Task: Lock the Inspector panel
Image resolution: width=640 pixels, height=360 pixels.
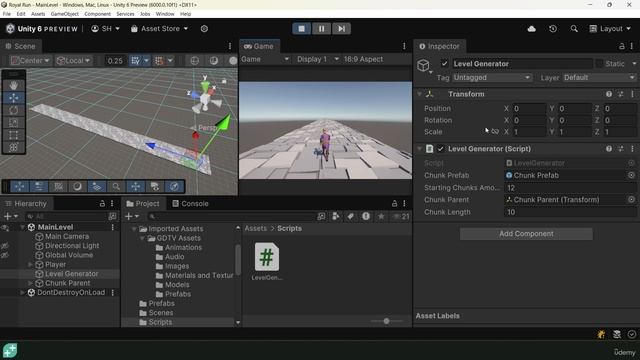Action: click(621, 46)
